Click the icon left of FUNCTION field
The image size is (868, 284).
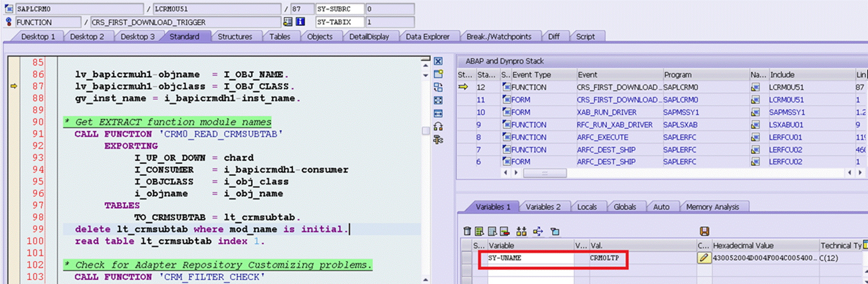tap(9, 22)
